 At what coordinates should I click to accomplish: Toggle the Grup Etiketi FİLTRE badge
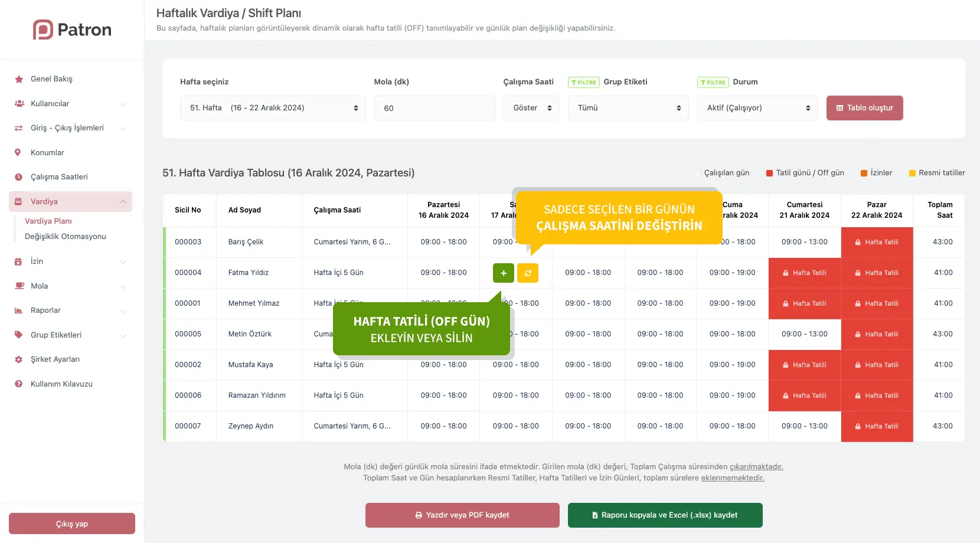click(x=583, y=83)
